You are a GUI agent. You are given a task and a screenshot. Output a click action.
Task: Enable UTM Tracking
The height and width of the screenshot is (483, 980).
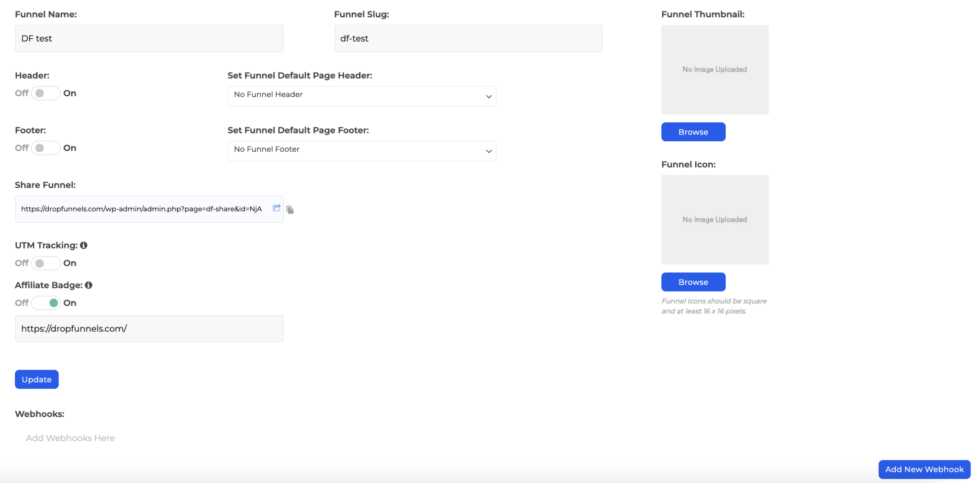pyautogui.click(x=45, y=263)
